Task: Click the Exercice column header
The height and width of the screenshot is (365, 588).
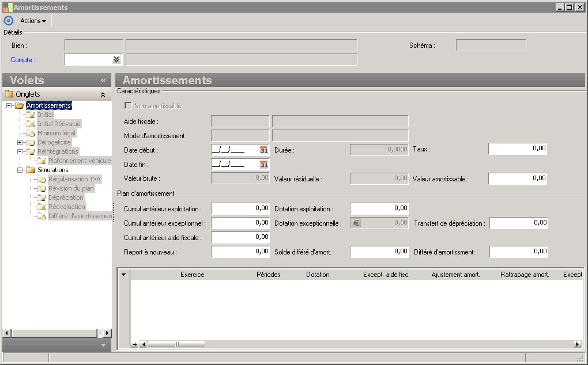Action: [x=192, y=275]
